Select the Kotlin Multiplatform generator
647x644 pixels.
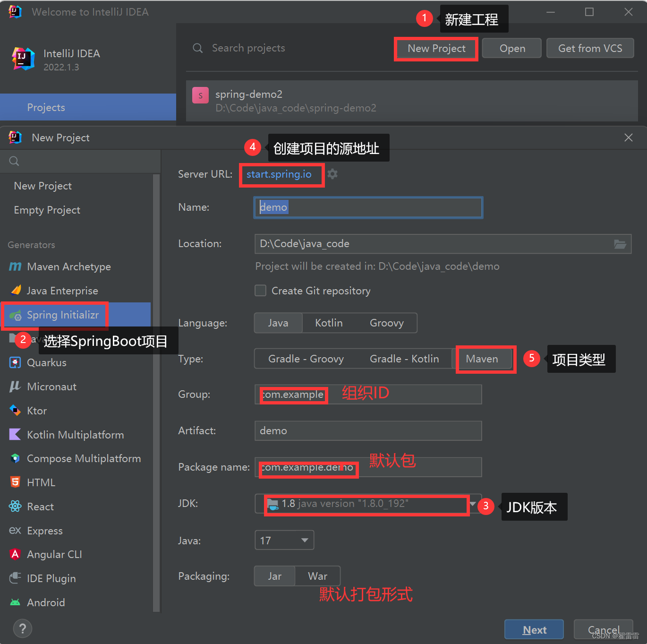77,435
